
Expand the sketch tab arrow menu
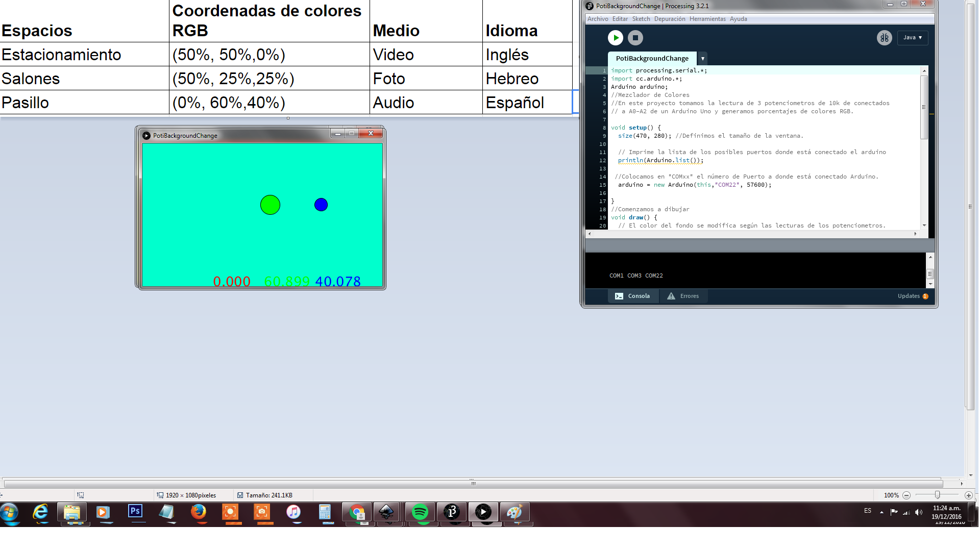702,58
